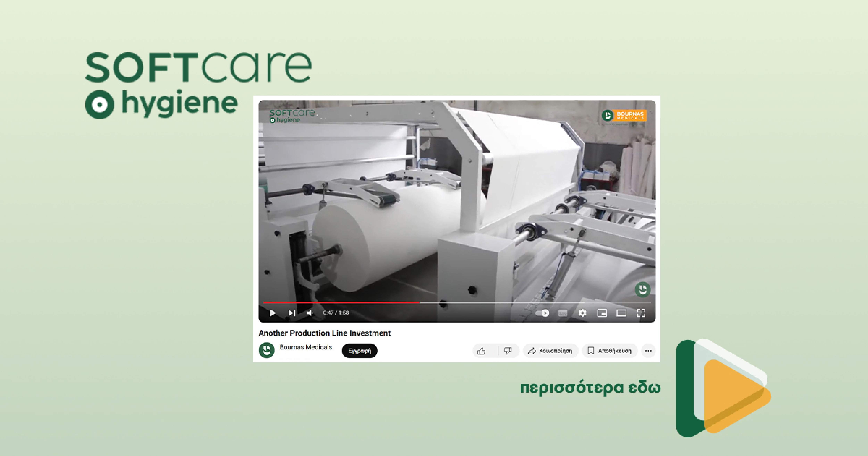868x456 pixels.
Task: Follow the περισσότερα εδω link text
Action: pyautogui.click(x=590, y=388)
